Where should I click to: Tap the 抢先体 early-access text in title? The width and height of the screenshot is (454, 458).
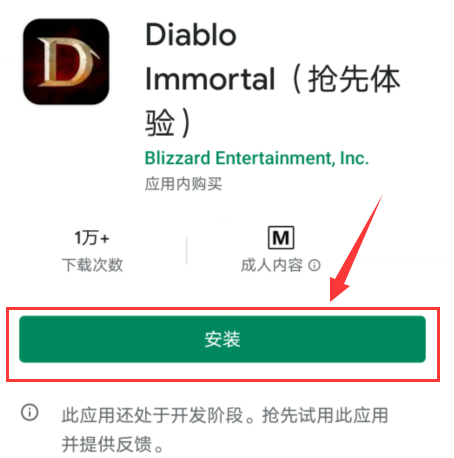point(354,79)
